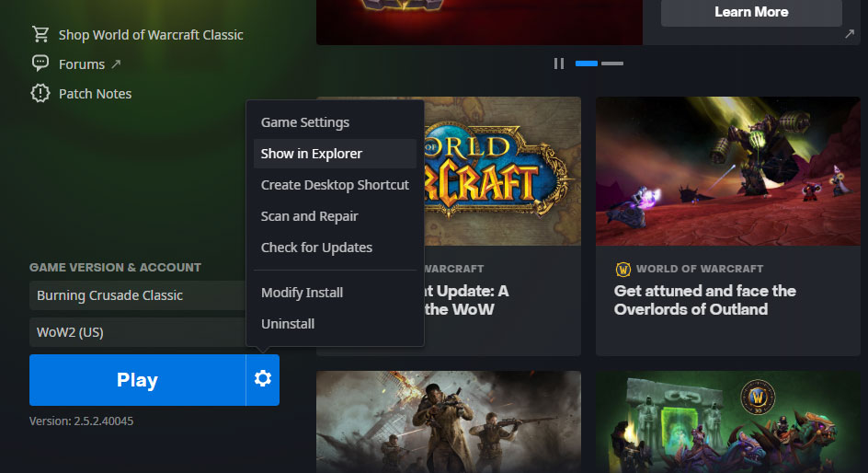
Task: Open the Overlords of Outland article headline
Action: click(704, 300)
